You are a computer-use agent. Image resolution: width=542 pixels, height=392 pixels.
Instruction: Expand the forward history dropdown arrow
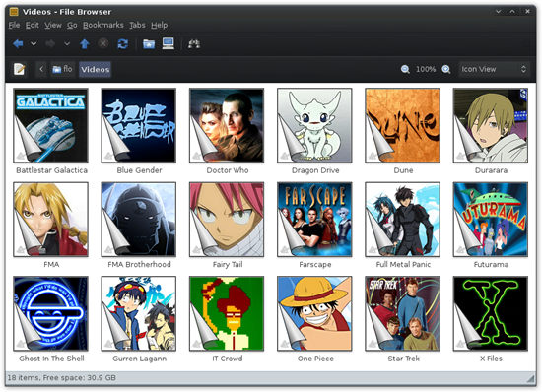pos(67,44)
